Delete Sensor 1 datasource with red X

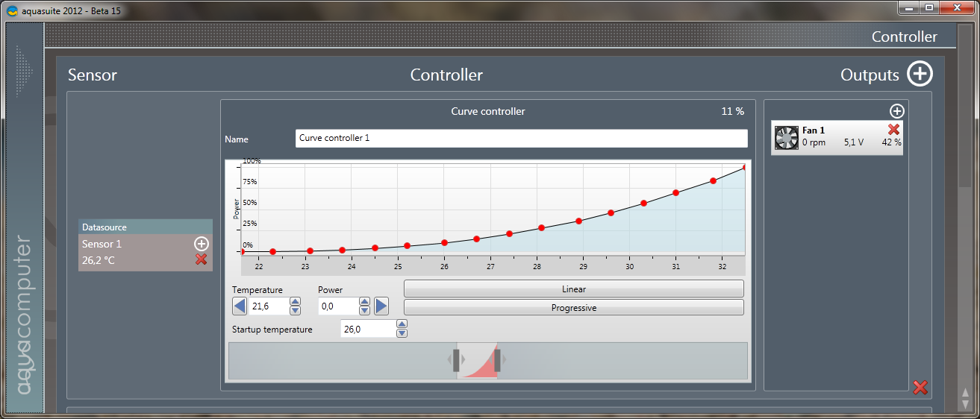point(201,259)
